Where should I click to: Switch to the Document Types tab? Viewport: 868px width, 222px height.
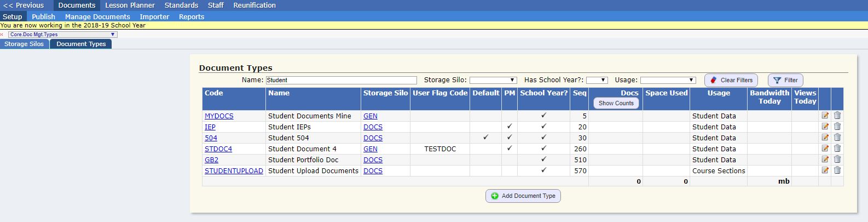point(81,44)
